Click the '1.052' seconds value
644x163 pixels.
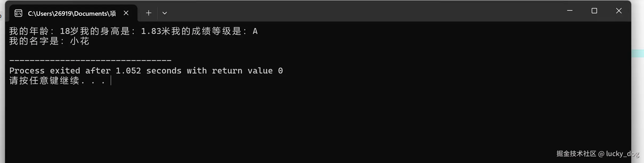coord(128,71)
